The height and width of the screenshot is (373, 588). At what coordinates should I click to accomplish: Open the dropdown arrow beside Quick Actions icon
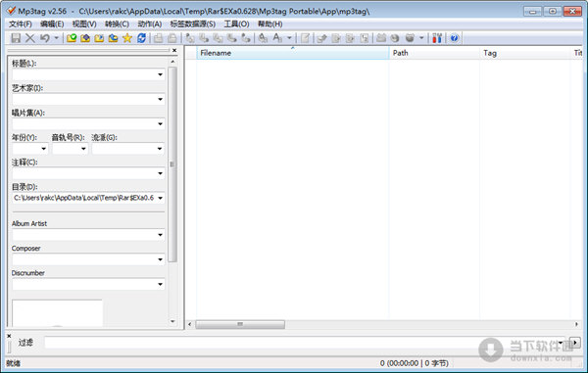(x=289, y=38)
